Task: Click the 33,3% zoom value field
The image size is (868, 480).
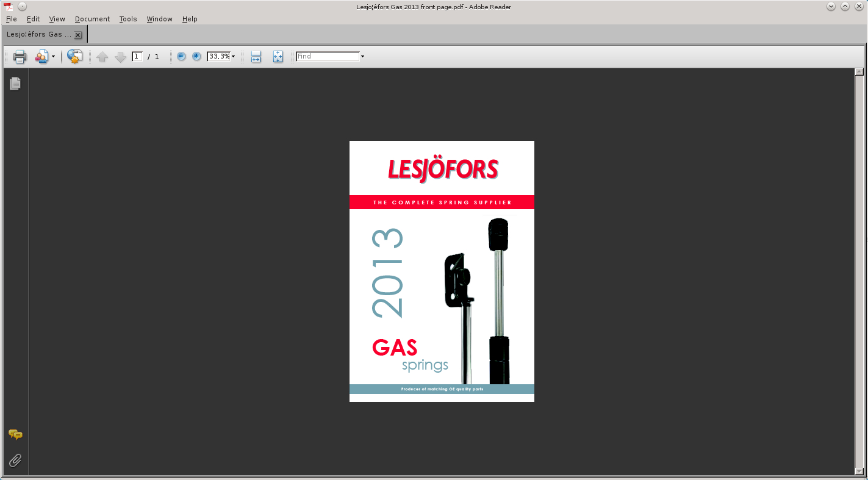Action: coord(219,56)
